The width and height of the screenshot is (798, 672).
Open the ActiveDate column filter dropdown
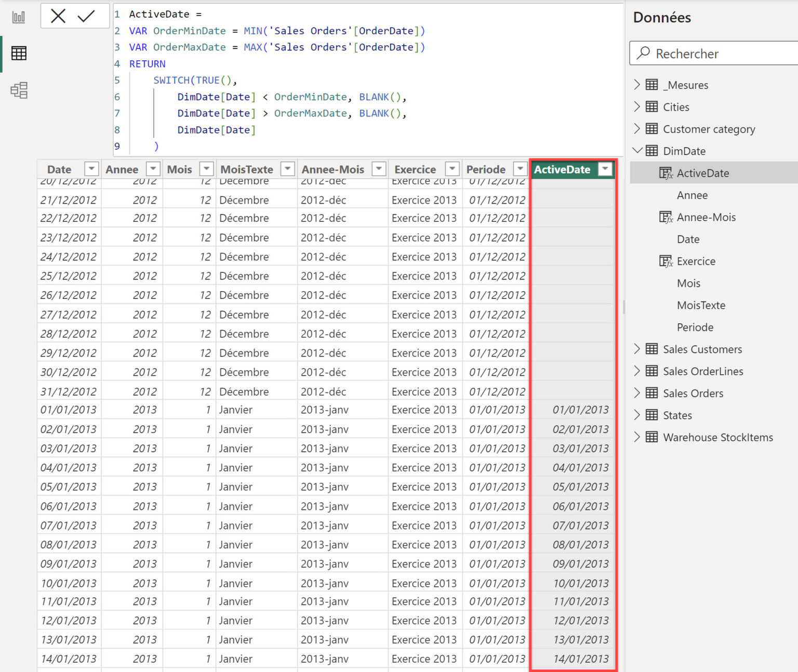coord(605,169)
